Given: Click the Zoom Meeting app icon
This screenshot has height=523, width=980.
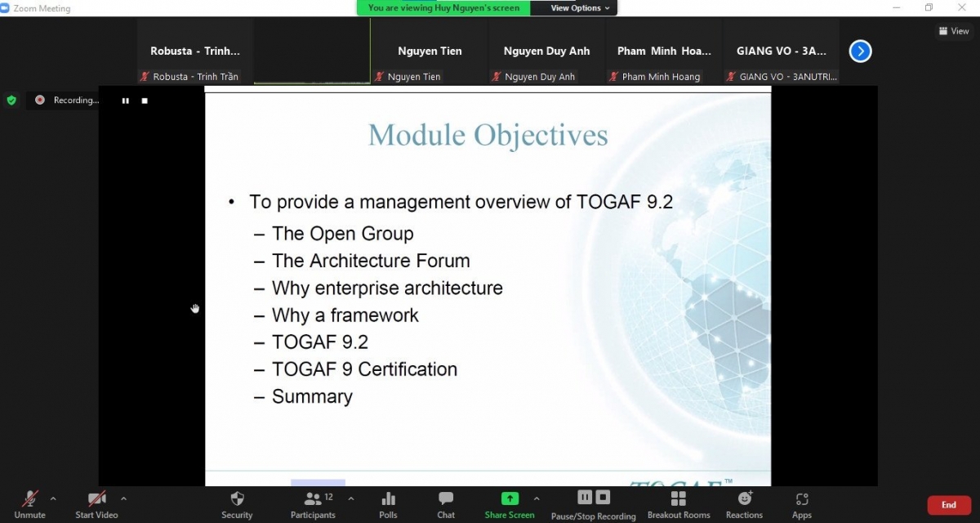Looking at the screenshot, I should 5,8.
